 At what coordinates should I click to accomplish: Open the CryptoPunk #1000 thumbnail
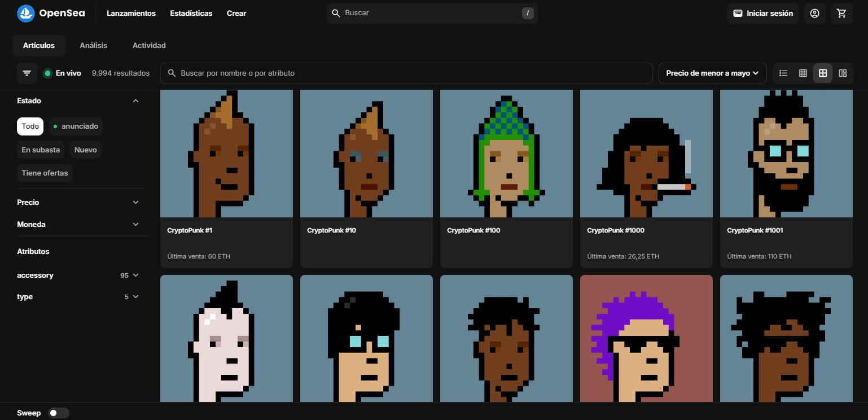[646, 154]
